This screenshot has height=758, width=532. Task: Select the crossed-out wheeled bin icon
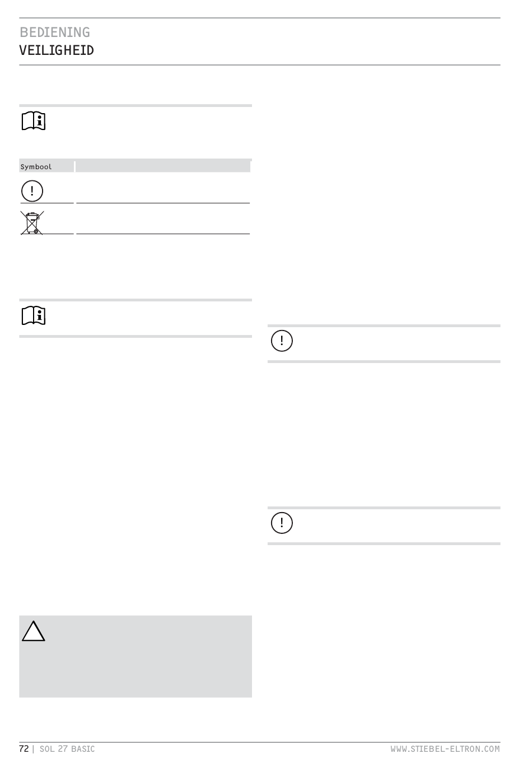32,222
